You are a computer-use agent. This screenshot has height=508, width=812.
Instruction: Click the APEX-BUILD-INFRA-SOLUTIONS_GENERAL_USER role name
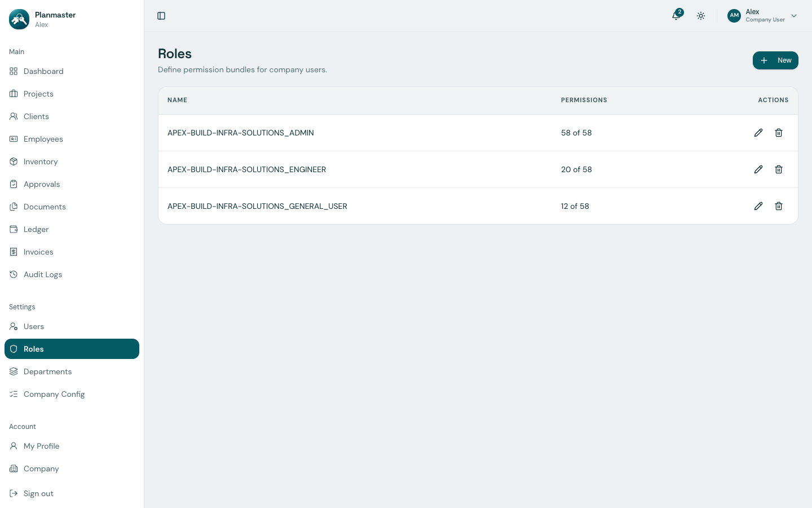(x=257, y=206)
